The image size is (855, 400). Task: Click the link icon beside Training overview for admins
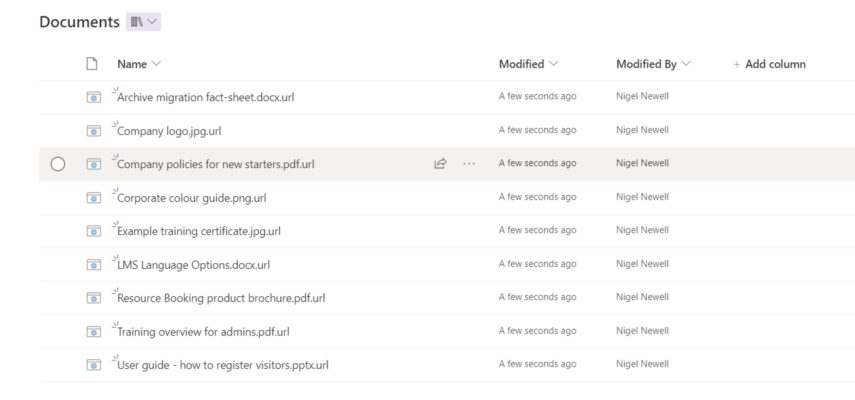[x=94, y=331]
